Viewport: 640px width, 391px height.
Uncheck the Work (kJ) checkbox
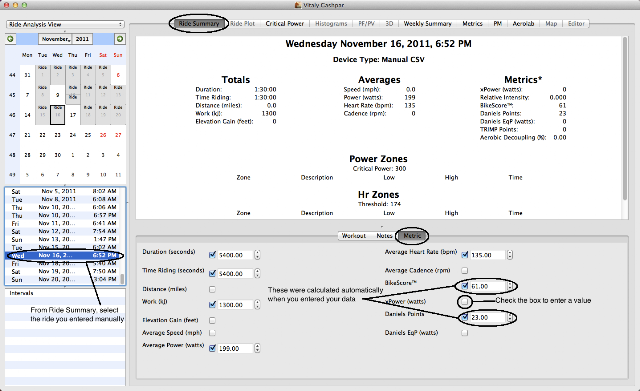212,304
